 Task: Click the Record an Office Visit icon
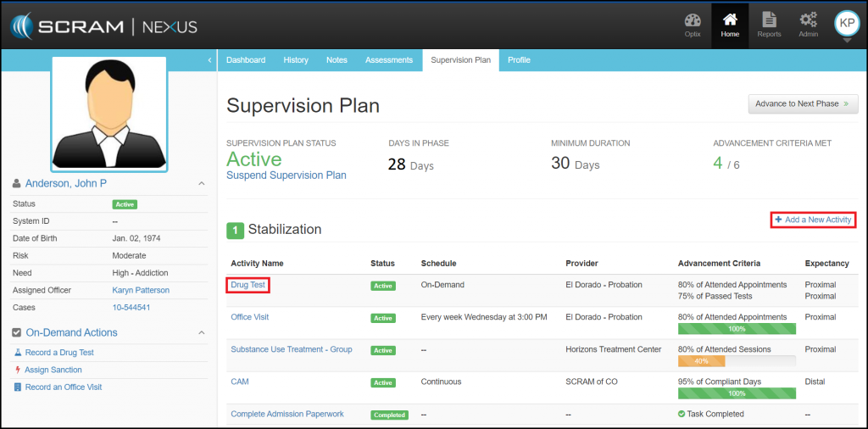(17, 387)
